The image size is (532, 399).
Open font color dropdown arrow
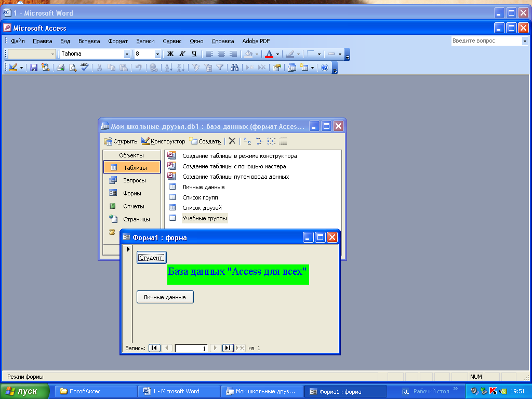point(277,54)
